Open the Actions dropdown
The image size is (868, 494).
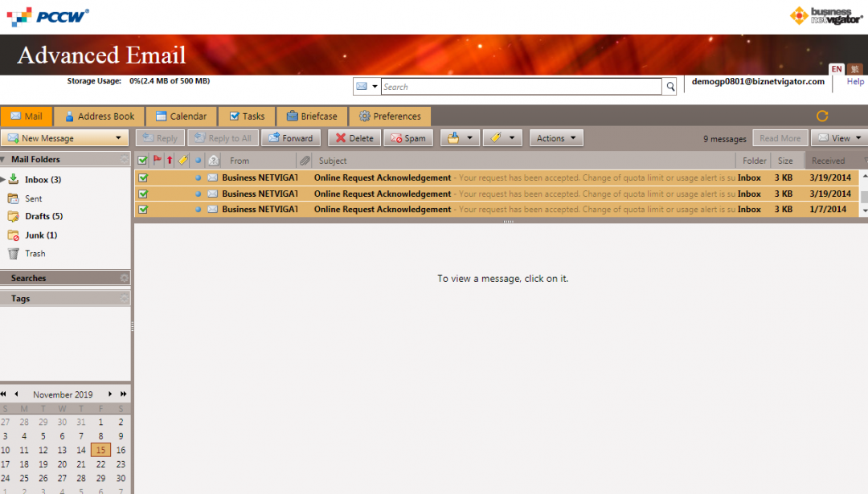coord(555,137)
